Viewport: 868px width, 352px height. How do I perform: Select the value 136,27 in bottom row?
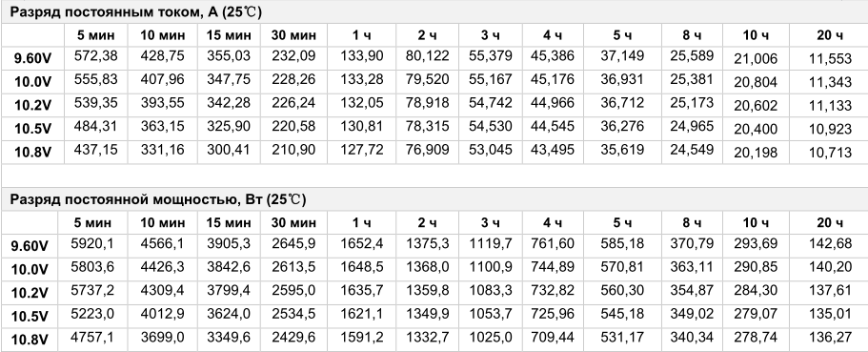pyautogui.click(x=829, y=337)
